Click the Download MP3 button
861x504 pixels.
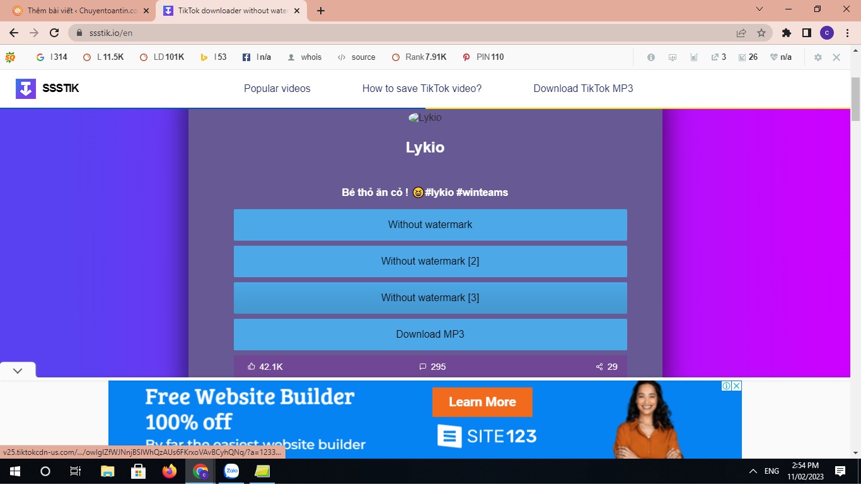click(x=430, y=335)
